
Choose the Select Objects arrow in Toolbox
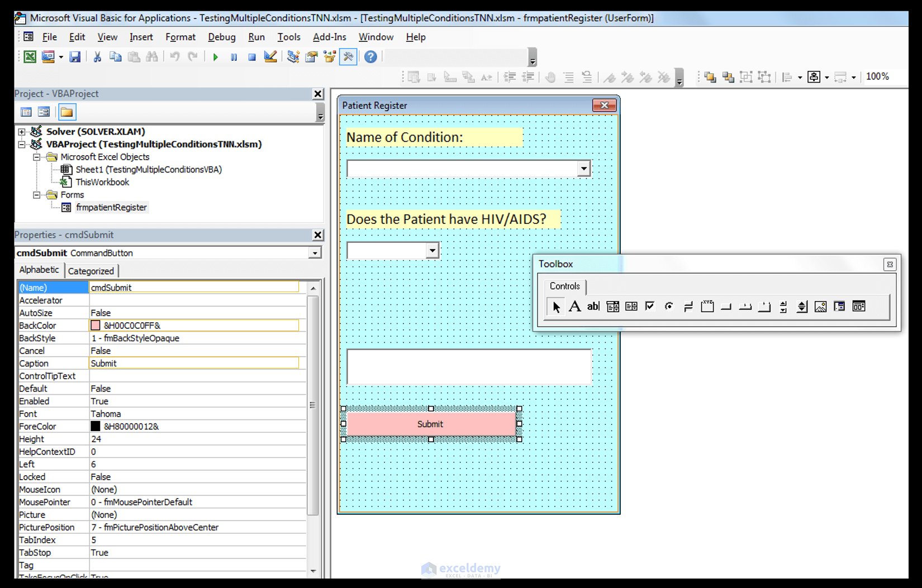click(x=556, y=307)
